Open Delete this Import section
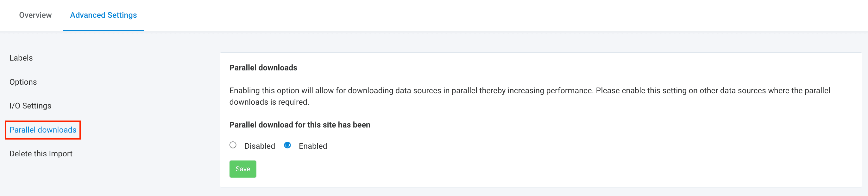This screenshot has height=196, width=868. click(41, 154)
